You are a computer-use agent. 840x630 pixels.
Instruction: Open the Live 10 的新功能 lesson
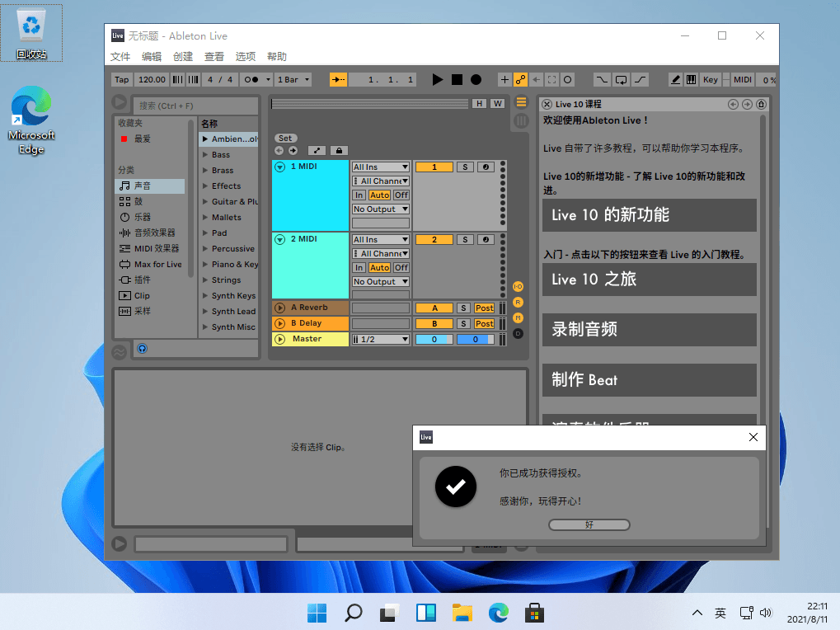click(650, 215)
